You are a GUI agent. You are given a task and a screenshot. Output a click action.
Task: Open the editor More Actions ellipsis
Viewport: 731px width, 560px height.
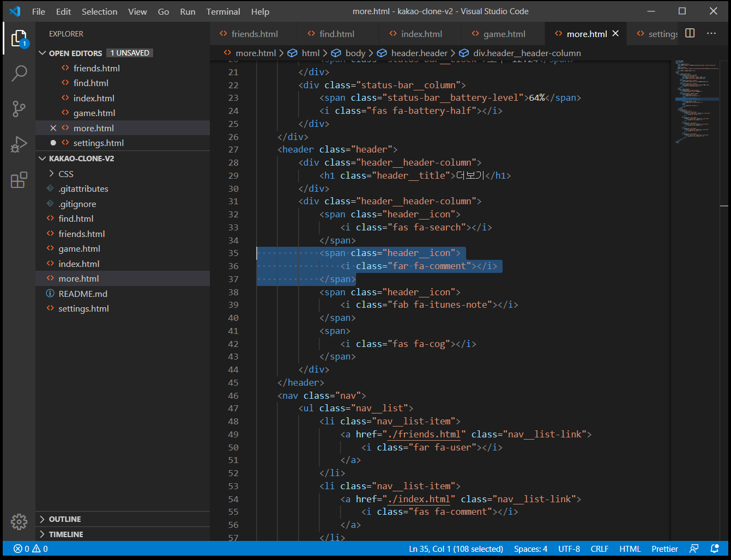click(x=711, y=33)
